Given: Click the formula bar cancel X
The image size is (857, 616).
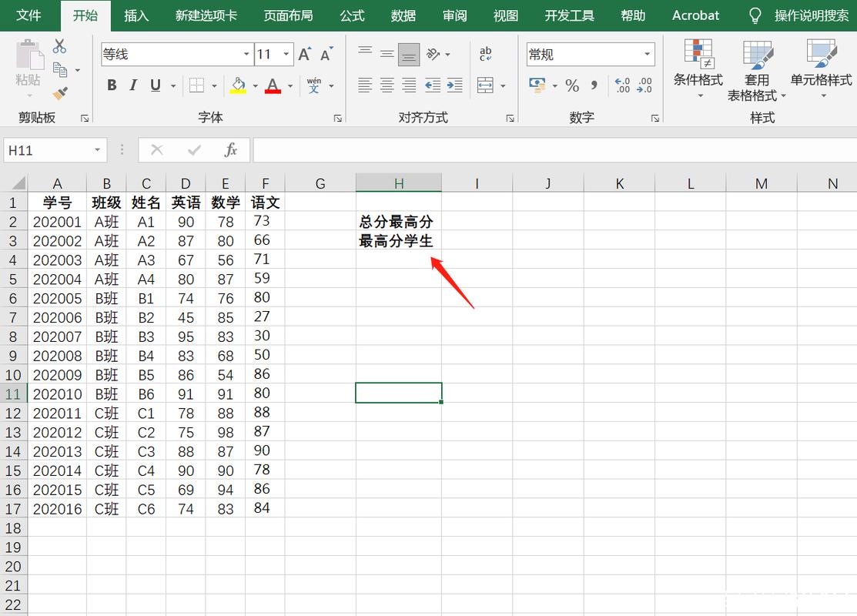Looking at the screenshot, I should 157,149.
